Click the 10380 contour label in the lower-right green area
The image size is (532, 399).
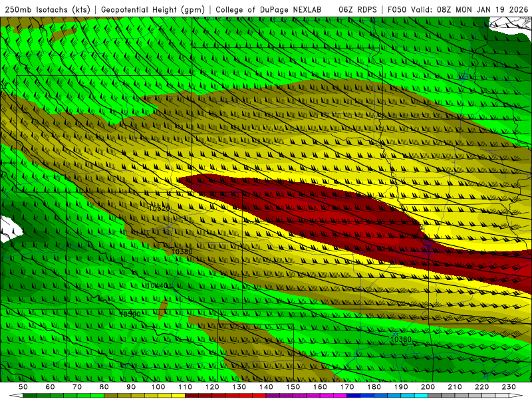tap(401, 339)
